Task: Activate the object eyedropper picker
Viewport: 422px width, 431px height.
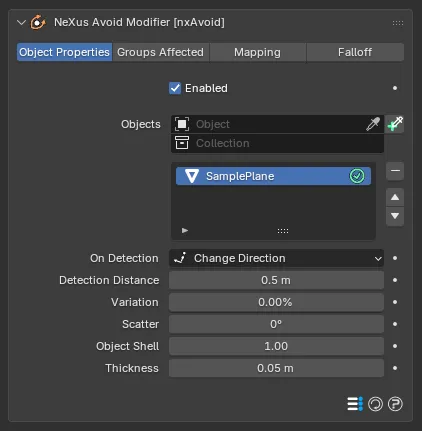Action: [x=373, y=124]
